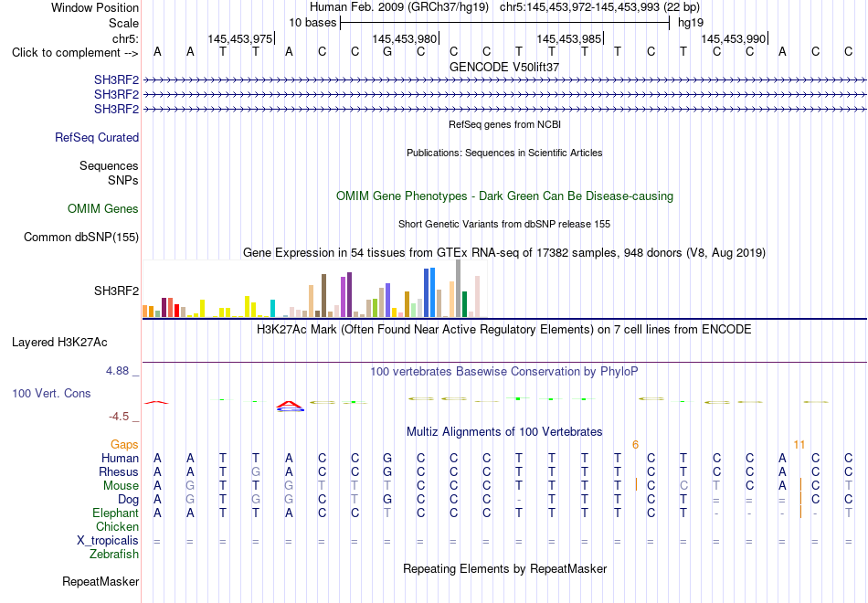Click the 145,453,990 coordinate marker

734,38
